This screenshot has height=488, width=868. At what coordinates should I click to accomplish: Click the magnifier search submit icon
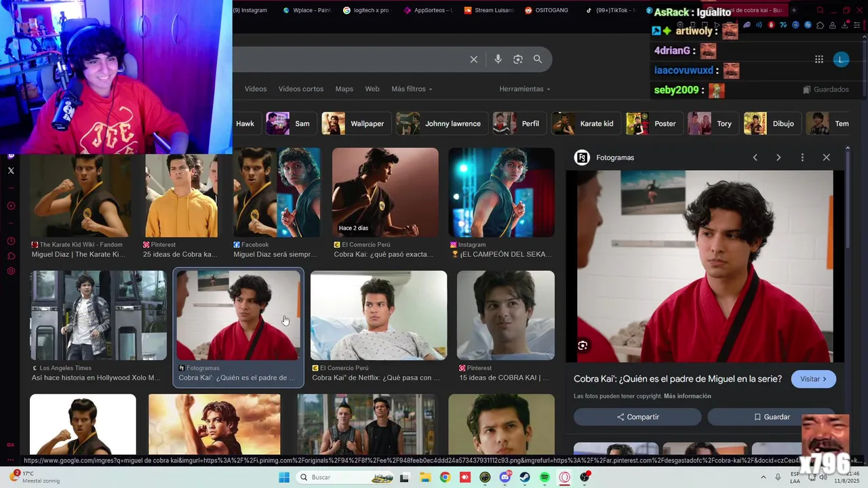[x=538, y=60]
